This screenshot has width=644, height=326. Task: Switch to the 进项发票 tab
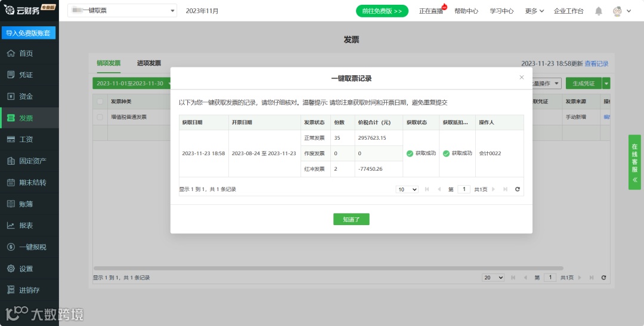(149, 63)
